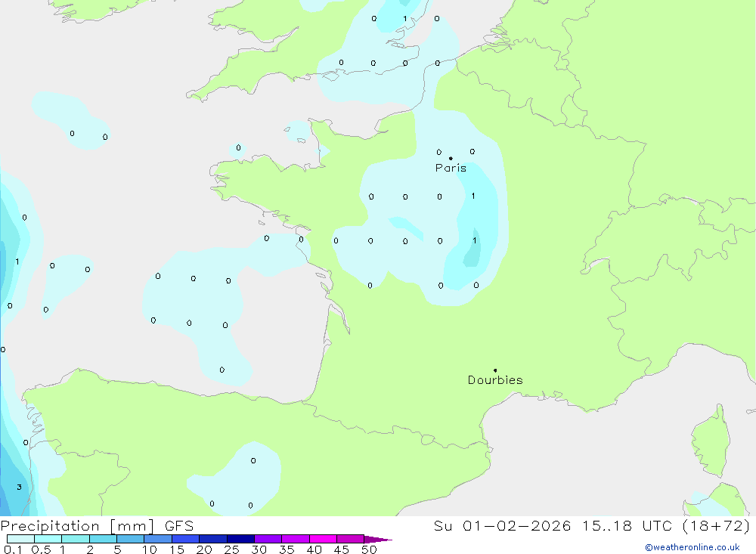Open the weatheronline.co.uk copyright link
This screenshot has width=756, height=554.
click(x=692, y=547)
